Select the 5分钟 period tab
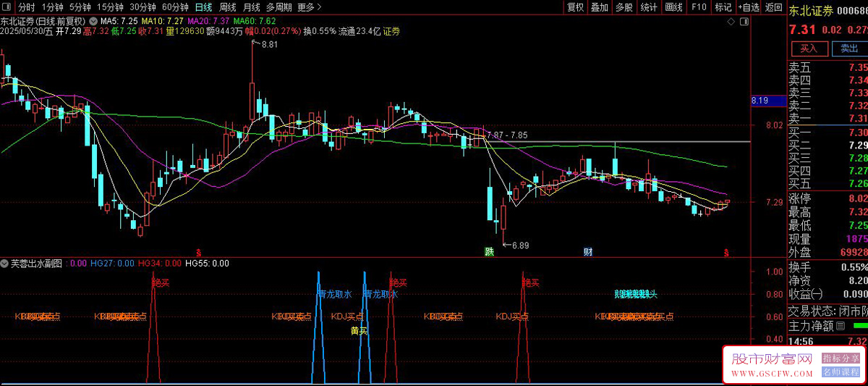This screenshot has height=386, width=868. point(80,7)
